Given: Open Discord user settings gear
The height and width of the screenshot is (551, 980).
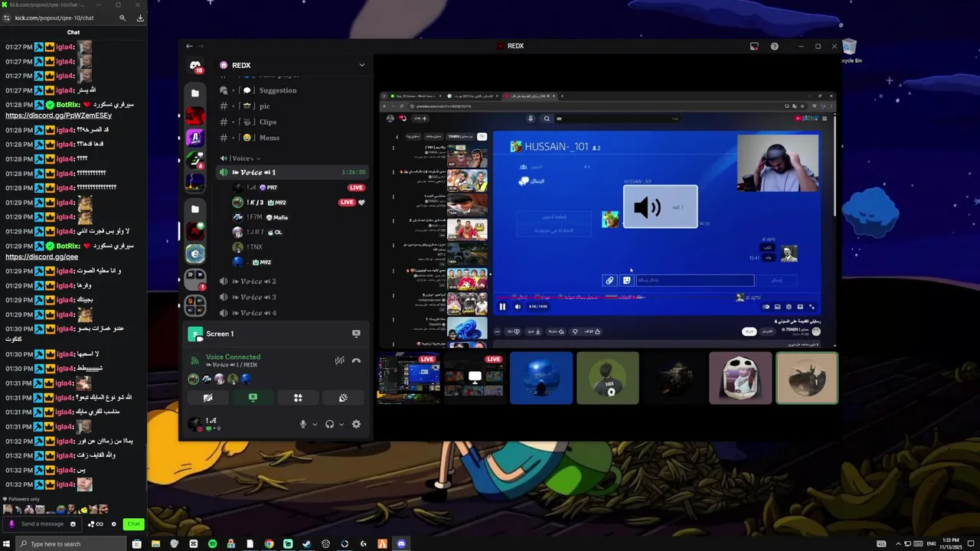Looking at the screenshot, I should click(x=356, y=424).
